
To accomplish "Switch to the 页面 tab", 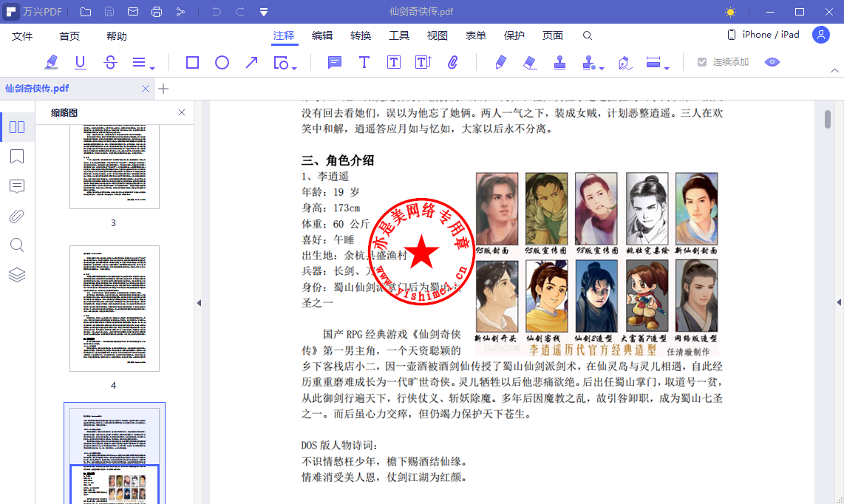I will [x=553, y=35].
